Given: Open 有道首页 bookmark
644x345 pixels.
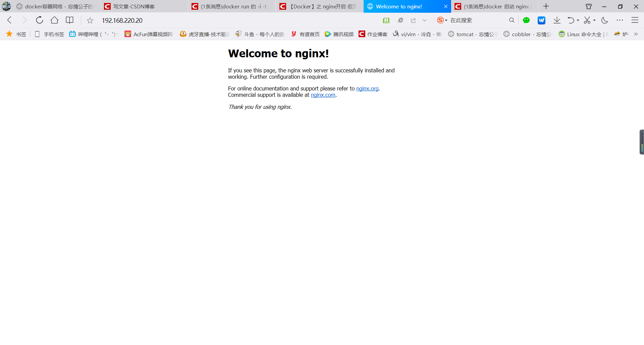Looking at the screenshot, I should pyautogui.click(x=305, y=34).
